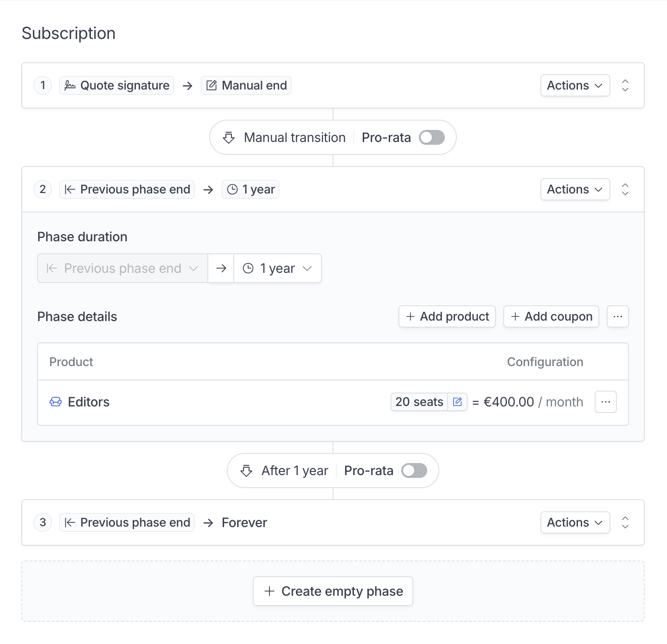667x644 pixels.
Task: Open the 1 year duration dropdown
Action: tap(277, 268)
